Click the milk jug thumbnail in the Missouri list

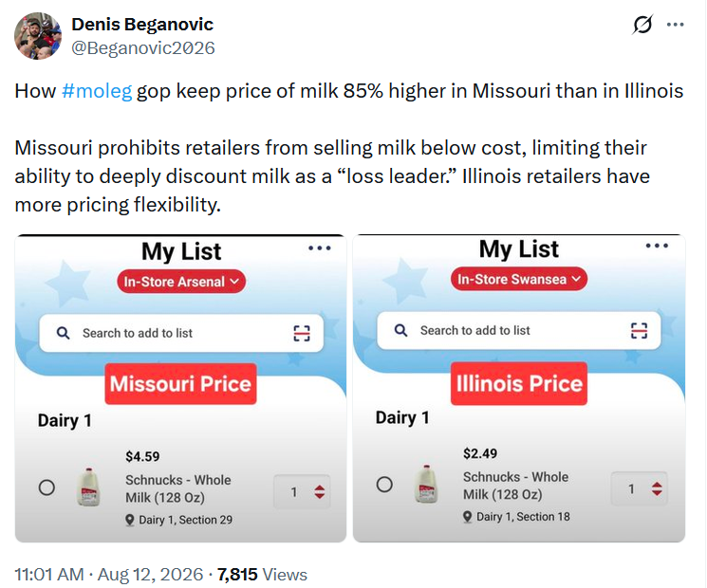[89, 487]
